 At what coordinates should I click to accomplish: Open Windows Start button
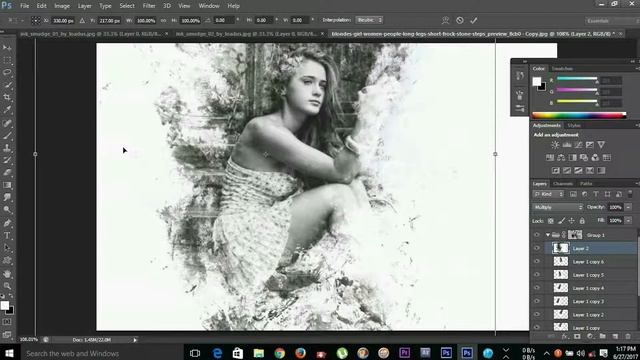click(x=9, y=353)
